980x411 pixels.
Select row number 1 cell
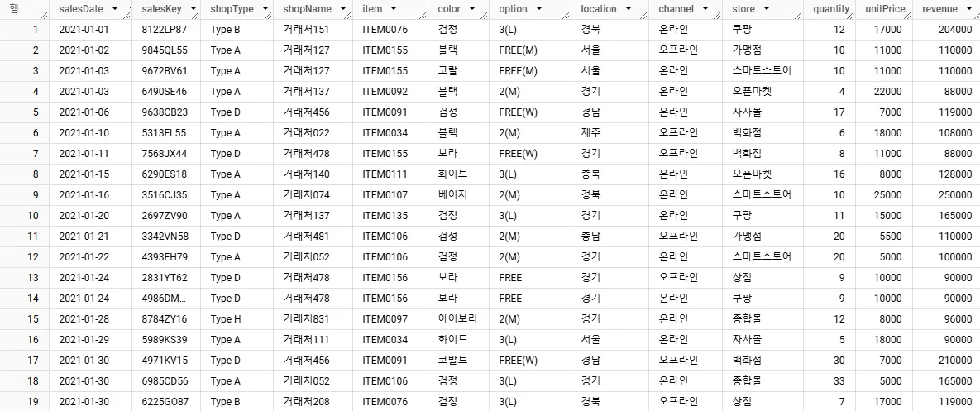tap(25, 30)
